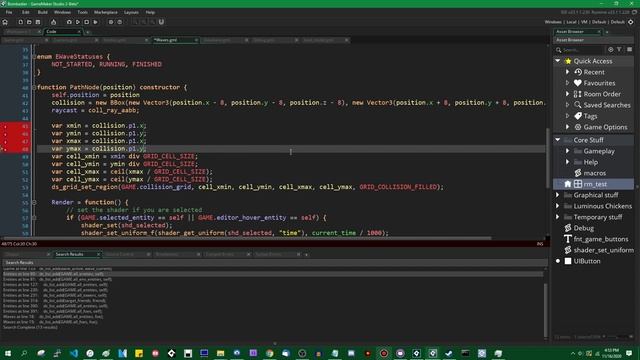
Task: Expand the Help folder in asset tree
Action: 567,162
